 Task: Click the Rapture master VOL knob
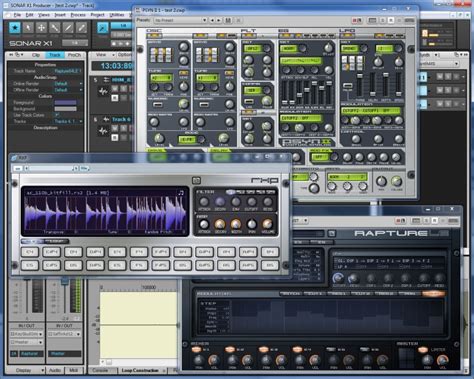pyautogui.click(x=442, y=360)
